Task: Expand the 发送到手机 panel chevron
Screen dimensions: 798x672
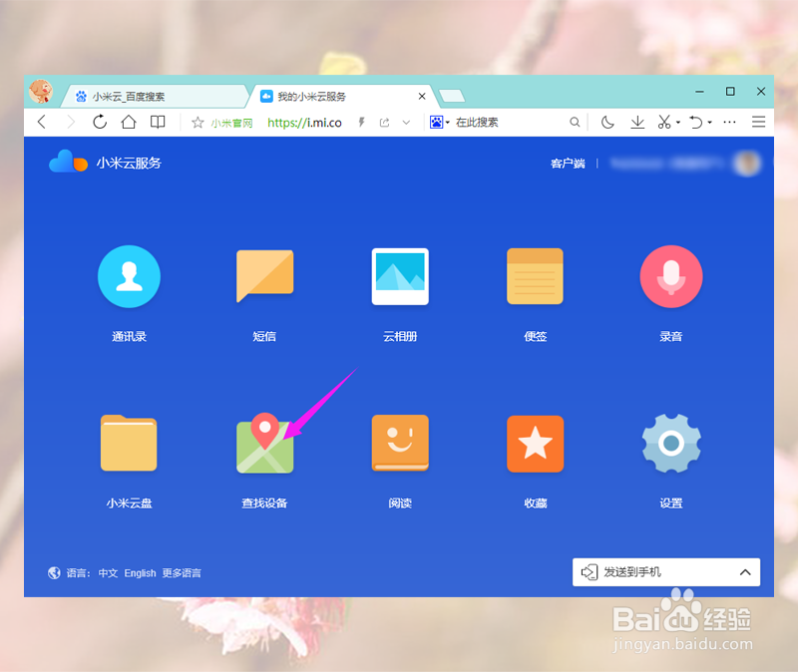Action: (744, 572)
